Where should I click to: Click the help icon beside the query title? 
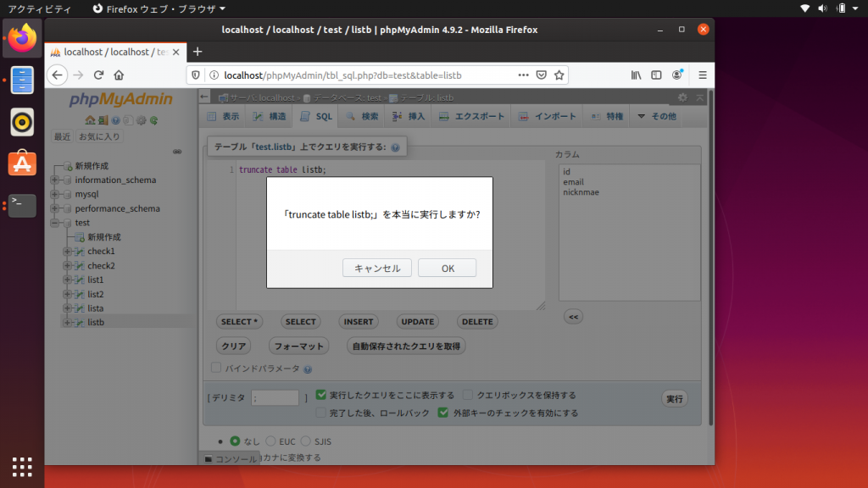click(395, 147)
